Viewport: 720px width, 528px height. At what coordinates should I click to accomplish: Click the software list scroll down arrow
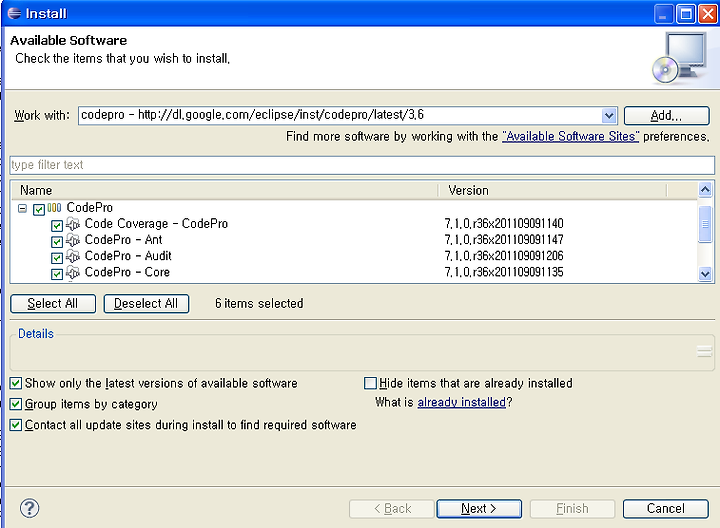705,275
